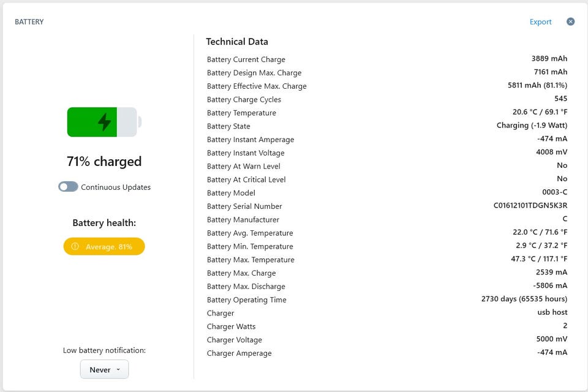Click the Battery State charging value

coord(532,126)
